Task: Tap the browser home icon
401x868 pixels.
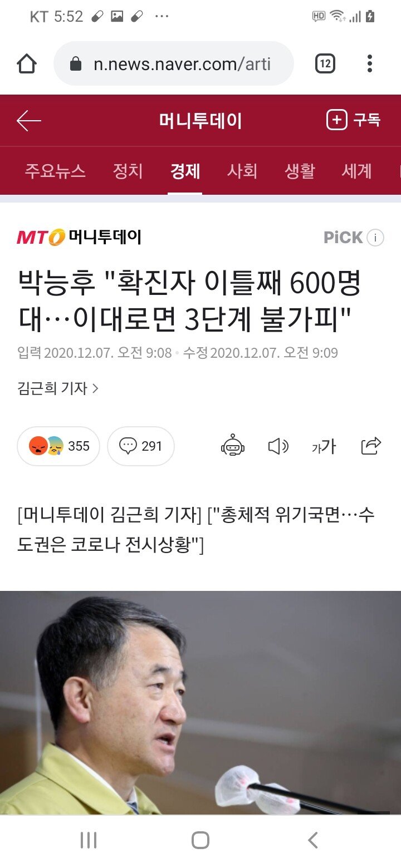Action: 27,64
